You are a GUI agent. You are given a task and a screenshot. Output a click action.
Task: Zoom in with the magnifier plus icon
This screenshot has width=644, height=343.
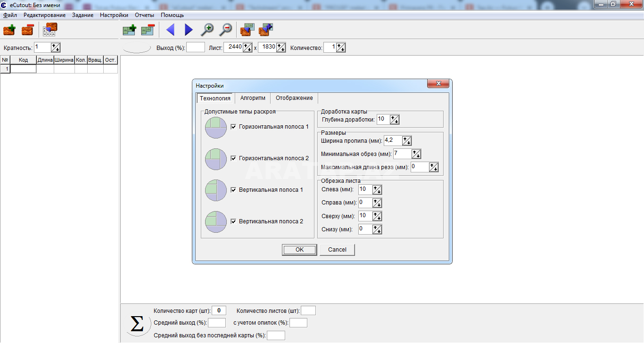(x=207, y=30)
